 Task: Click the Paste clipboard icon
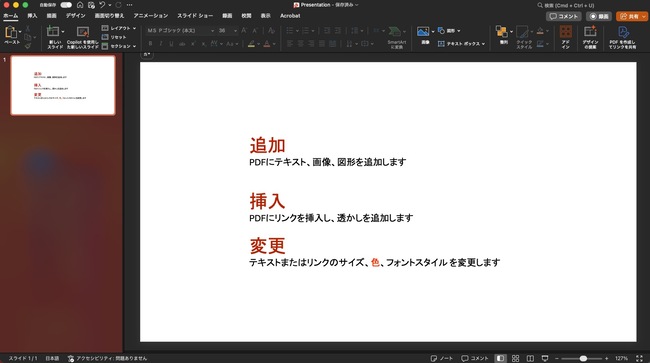[10, 32]
